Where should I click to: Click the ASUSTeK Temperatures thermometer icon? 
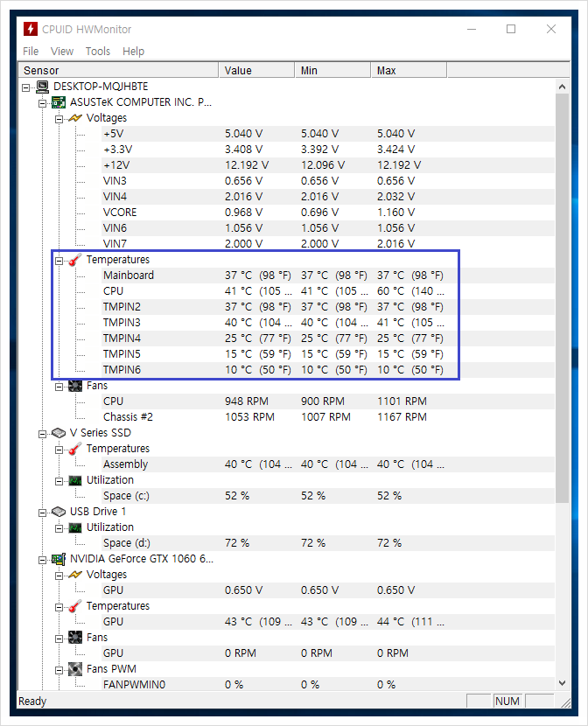click(x=75, y=260)
